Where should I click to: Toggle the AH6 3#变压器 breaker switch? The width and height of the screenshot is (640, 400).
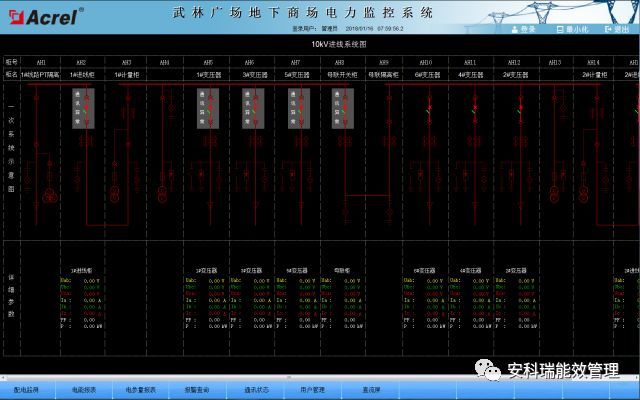click(x=253, y=108)
